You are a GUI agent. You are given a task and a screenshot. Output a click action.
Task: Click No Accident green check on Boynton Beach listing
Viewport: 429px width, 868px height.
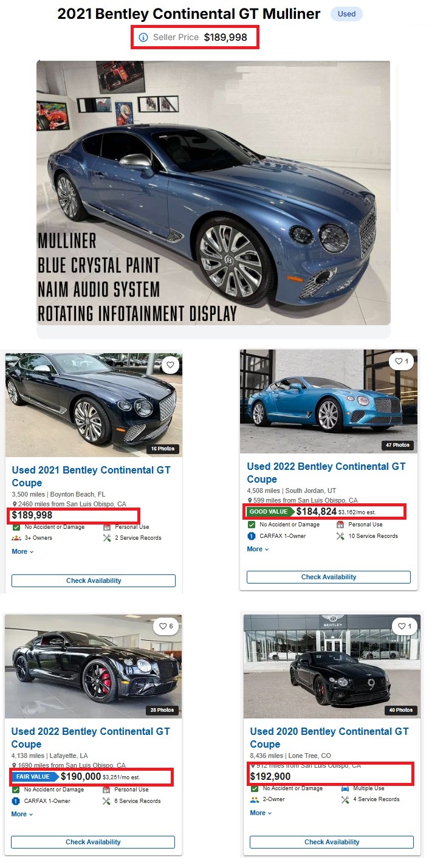tap(16, 527)
